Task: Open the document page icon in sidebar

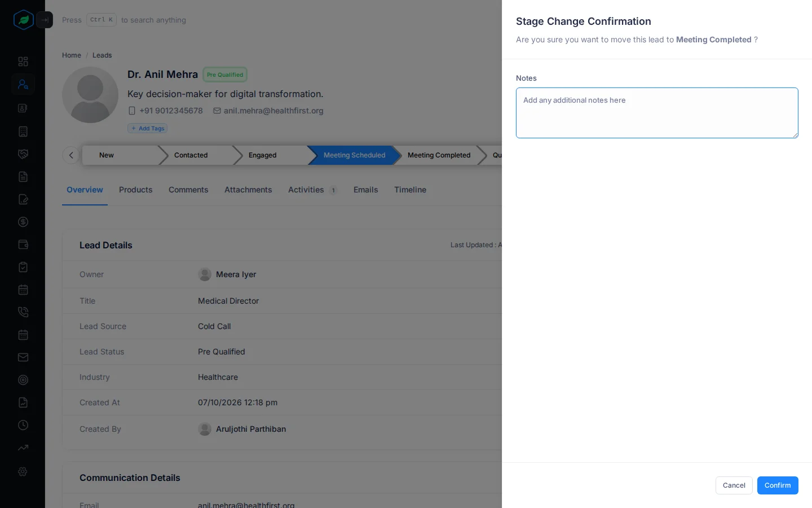Action: (23, 177)
